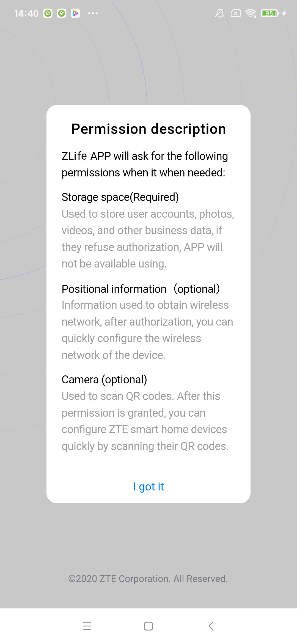Tap the "Permission description" dialog title
The width and height of the screenshot is (297, 644).
(x=148, y=129)
